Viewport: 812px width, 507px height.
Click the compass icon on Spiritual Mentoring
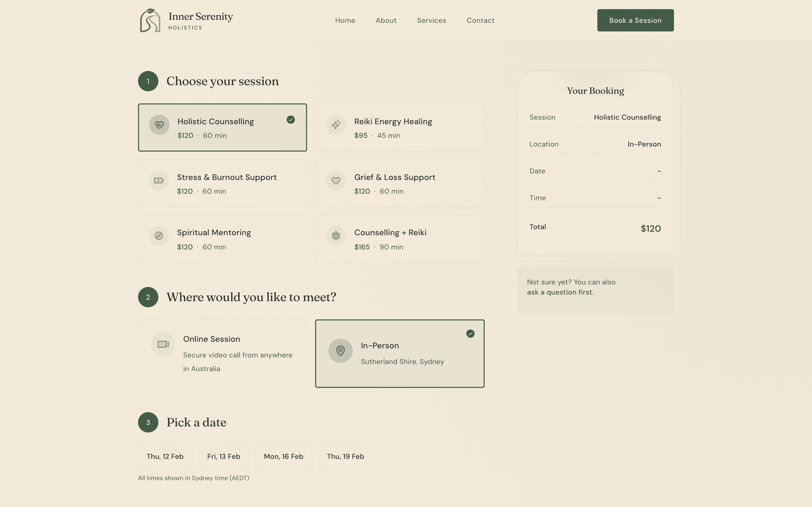pyautogui.click(x=159, y=236)
